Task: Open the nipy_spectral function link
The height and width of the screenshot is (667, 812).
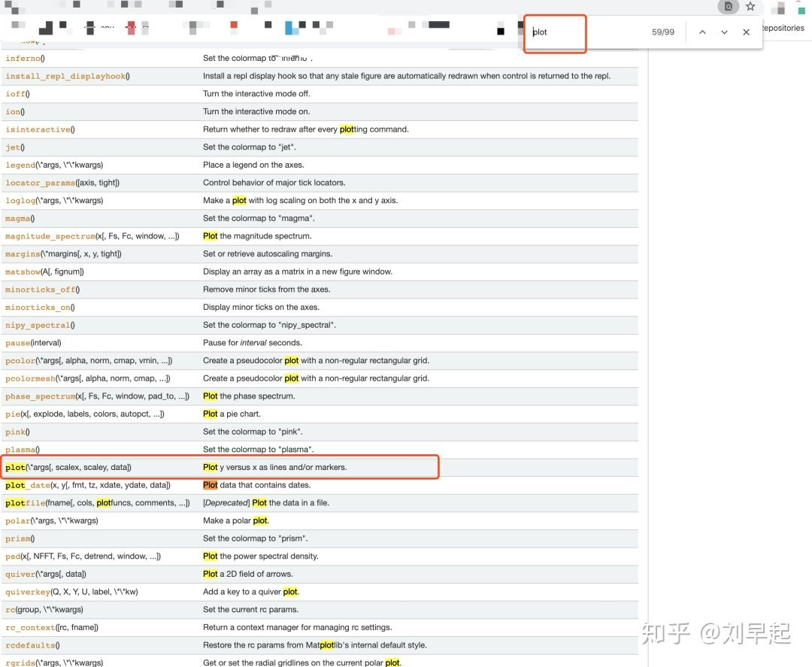Action: click(x=38, y=325)
